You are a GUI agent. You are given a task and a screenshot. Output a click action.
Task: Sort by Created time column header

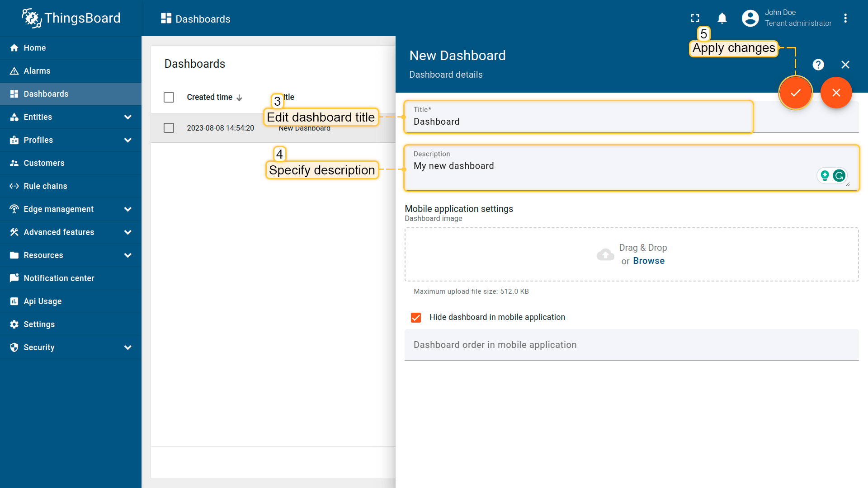click(x=210, y=97)
